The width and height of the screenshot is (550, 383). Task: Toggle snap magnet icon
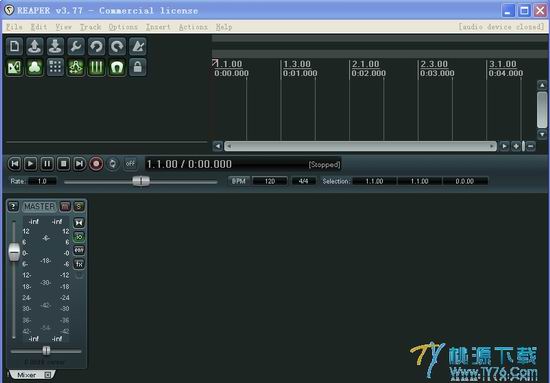coord(117,67)
